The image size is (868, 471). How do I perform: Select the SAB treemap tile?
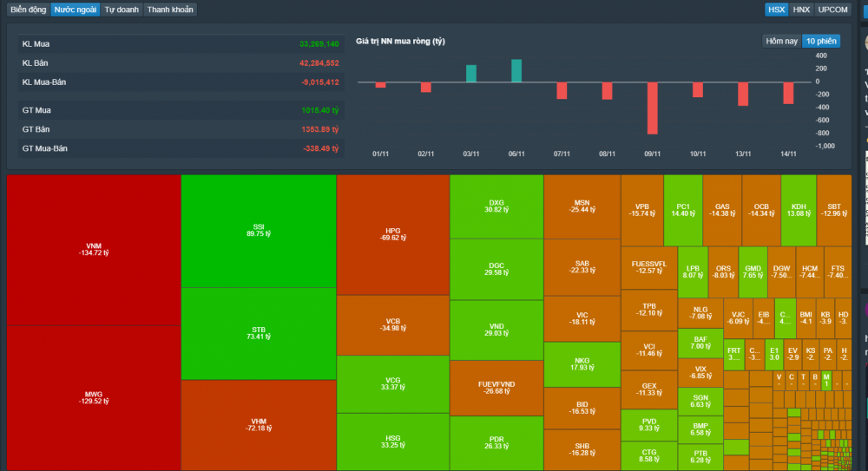coord(582,267)
